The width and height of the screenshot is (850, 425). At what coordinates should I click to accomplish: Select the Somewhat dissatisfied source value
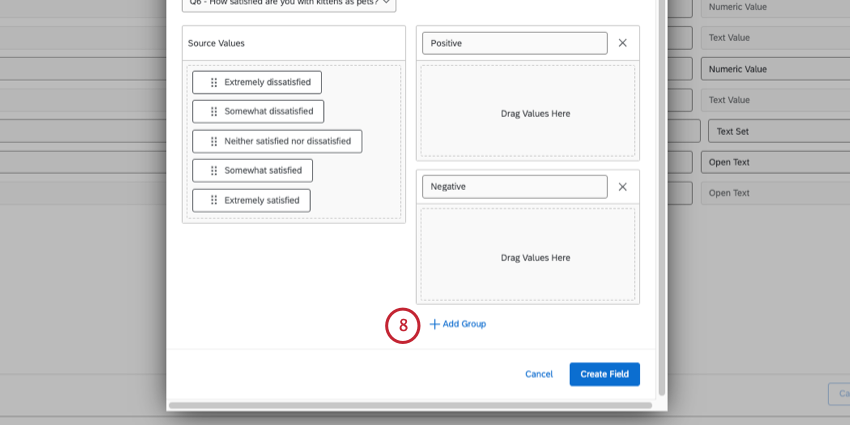pos(268,111)
